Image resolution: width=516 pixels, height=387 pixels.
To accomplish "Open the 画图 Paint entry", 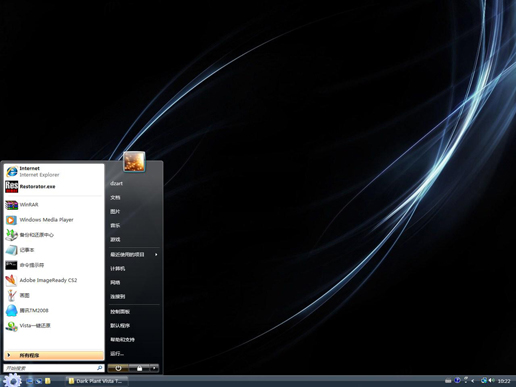I will pyautogui.click(x=54, y=295).
